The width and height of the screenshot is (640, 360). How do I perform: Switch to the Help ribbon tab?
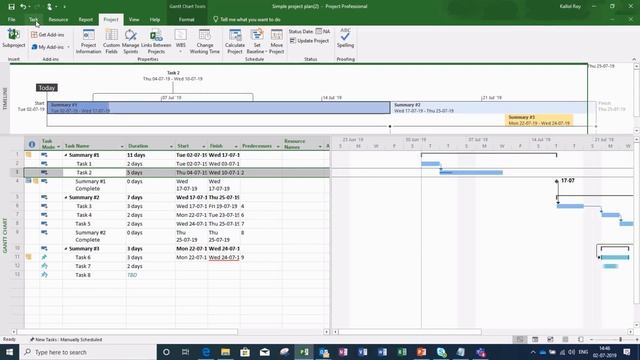(x=155, y=20)
